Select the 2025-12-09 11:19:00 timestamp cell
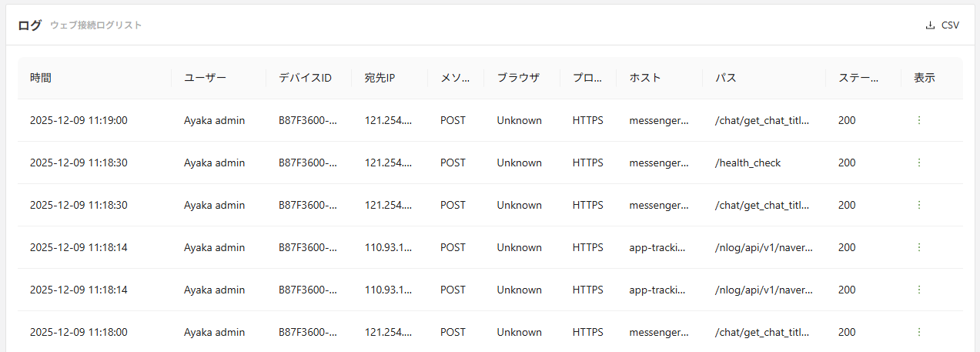 (79, 121)
